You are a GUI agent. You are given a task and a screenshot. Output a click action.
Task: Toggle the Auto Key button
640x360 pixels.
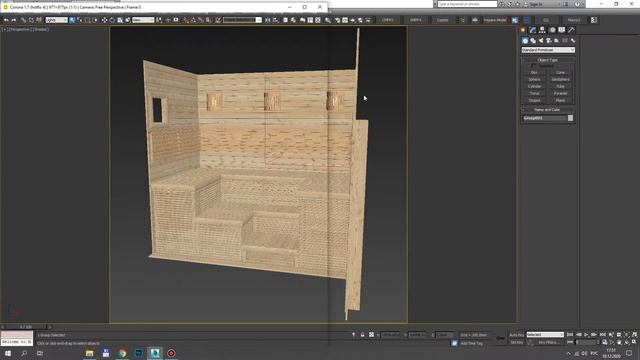pyautogui.click(x=516, y=335)
